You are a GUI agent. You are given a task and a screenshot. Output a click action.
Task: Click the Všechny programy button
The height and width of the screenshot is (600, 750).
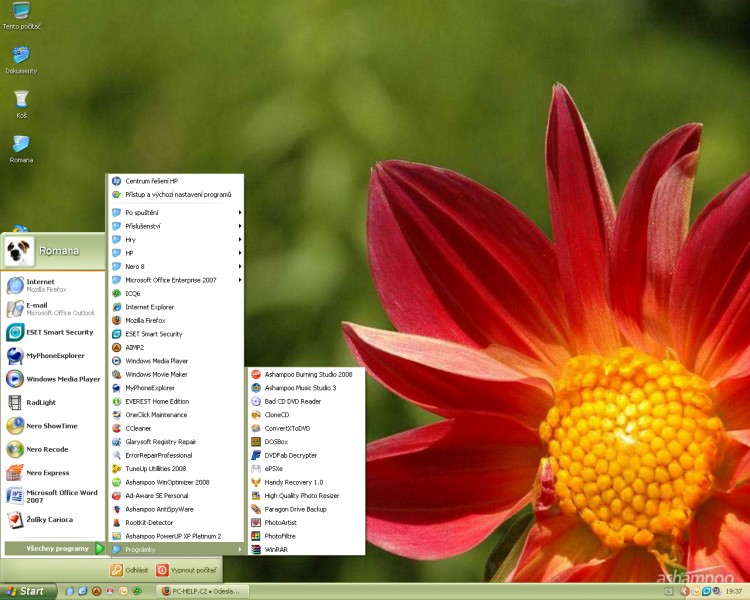(x=54, y=548)
